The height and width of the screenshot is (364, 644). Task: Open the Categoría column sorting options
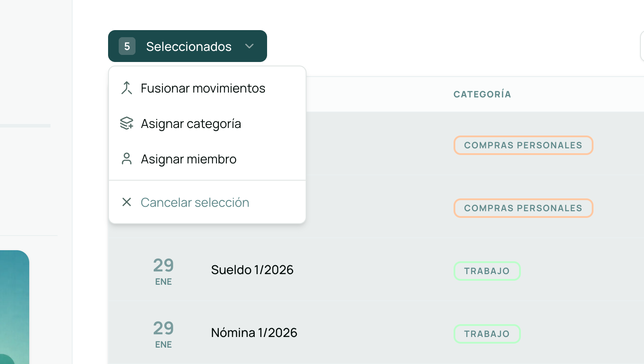coord(482,94)
